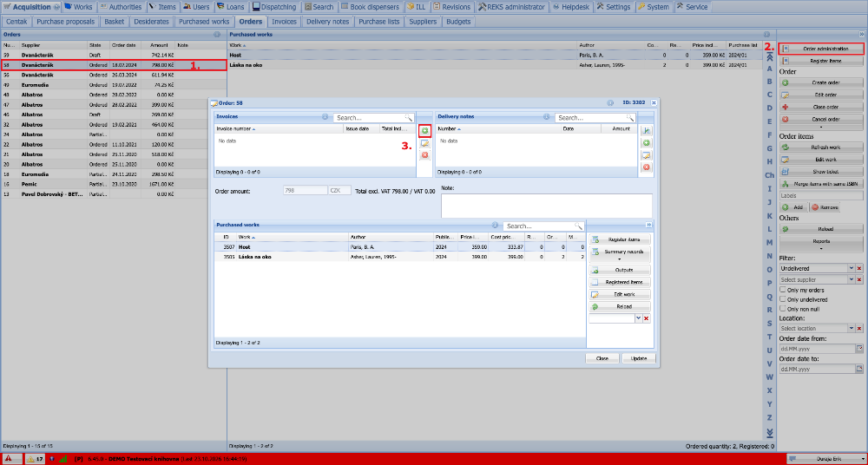Screen dimensions: 868x465
Task: Clear the location filter with the red X
Action: click(859, 329)
